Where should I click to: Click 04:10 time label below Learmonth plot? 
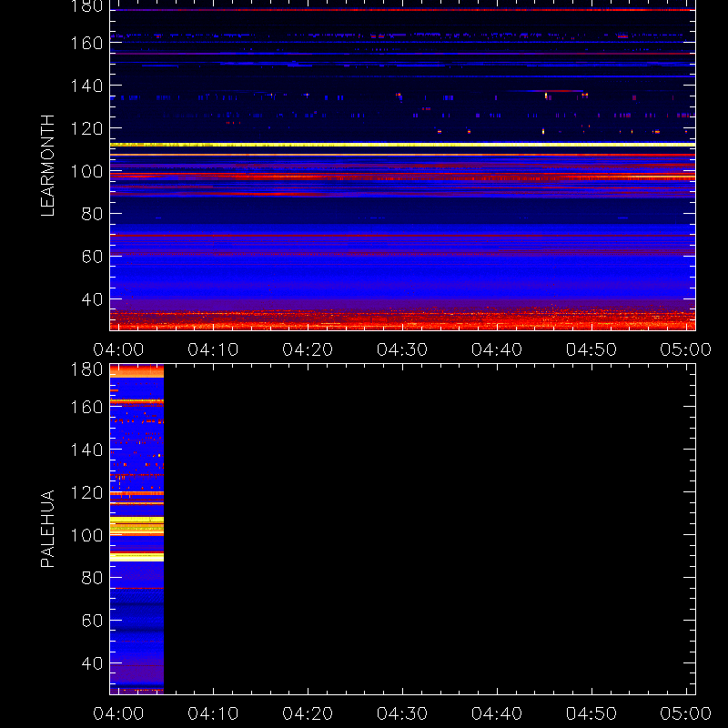213,349
